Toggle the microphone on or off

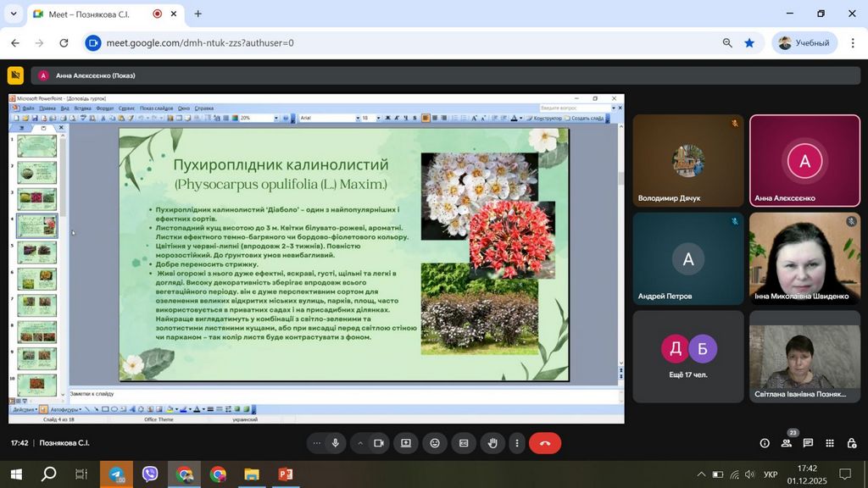(336, 443)
